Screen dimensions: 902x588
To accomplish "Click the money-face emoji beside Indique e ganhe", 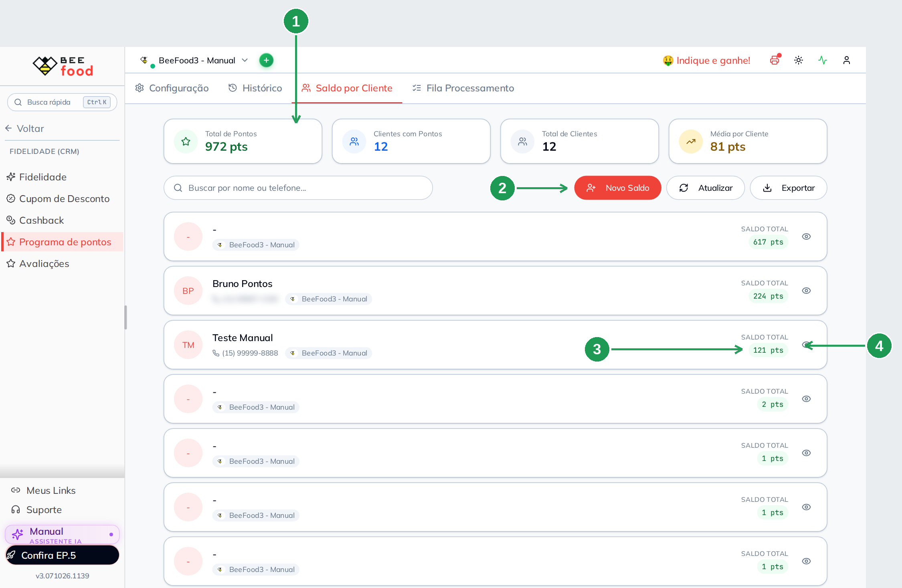I will point(668,61).
